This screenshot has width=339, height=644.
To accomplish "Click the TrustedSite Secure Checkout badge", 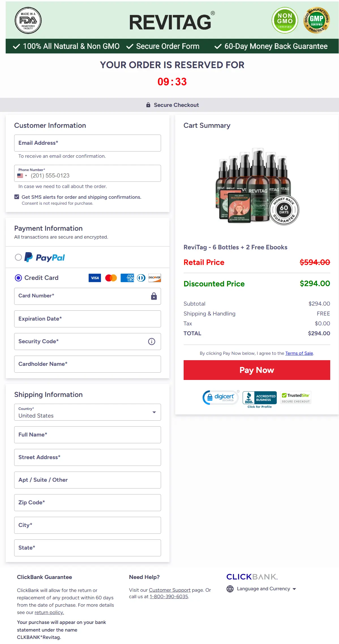I will click(295, 397).
